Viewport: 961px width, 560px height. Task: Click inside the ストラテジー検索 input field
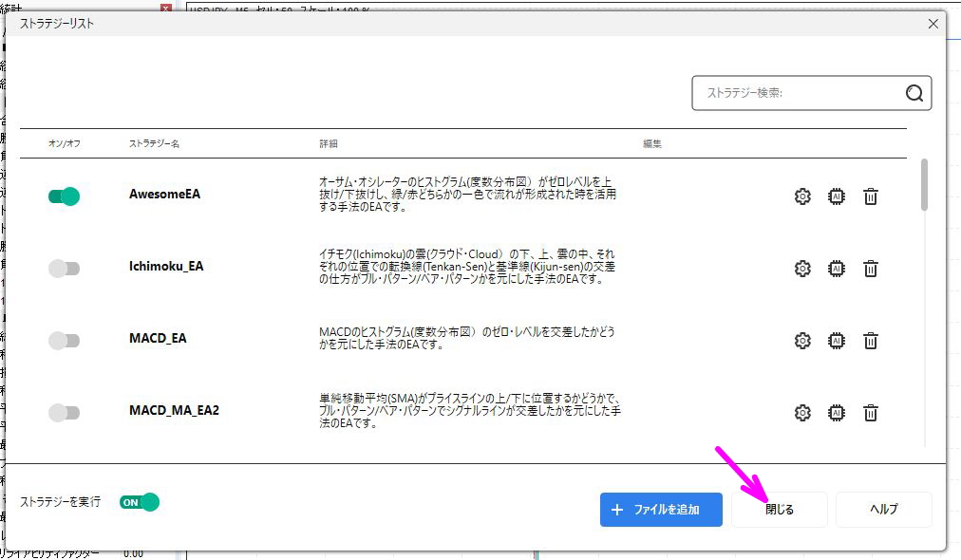(798, 93)
